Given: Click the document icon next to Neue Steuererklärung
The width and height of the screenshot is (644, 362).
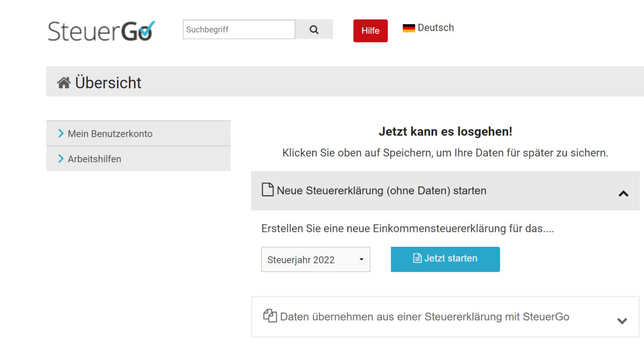Looking at the screenshot, I should tap(268, 190).
